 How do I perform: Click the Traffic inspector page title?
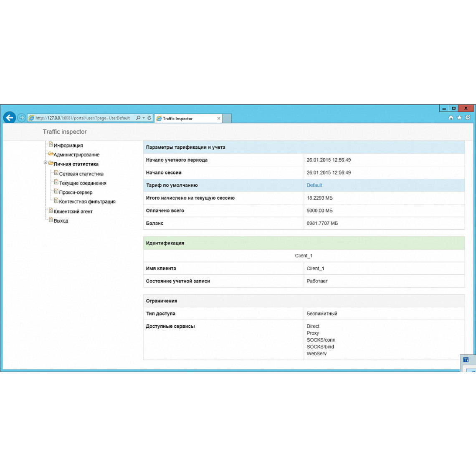[x=65, y=132]
